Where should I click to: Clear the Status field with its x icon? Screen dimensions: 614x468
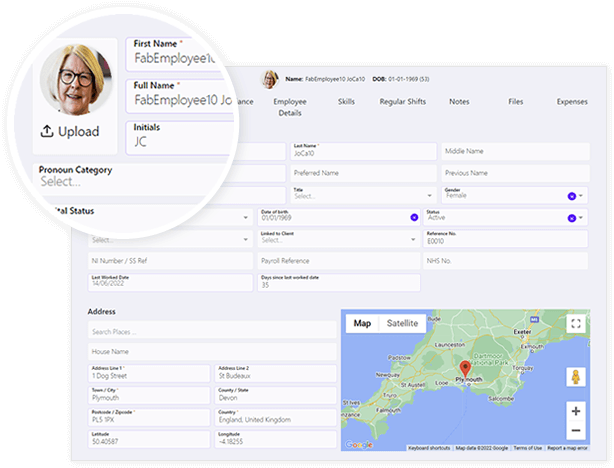571,218
